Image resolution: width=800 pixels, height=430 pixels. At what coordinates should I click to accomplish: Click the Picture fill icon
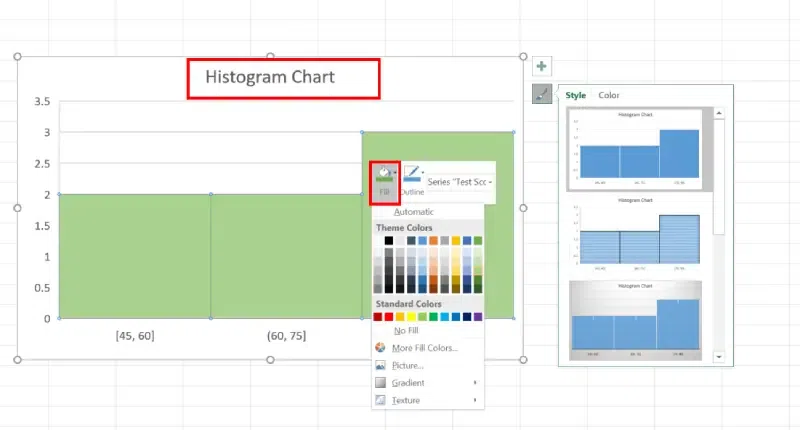point(380,365)
